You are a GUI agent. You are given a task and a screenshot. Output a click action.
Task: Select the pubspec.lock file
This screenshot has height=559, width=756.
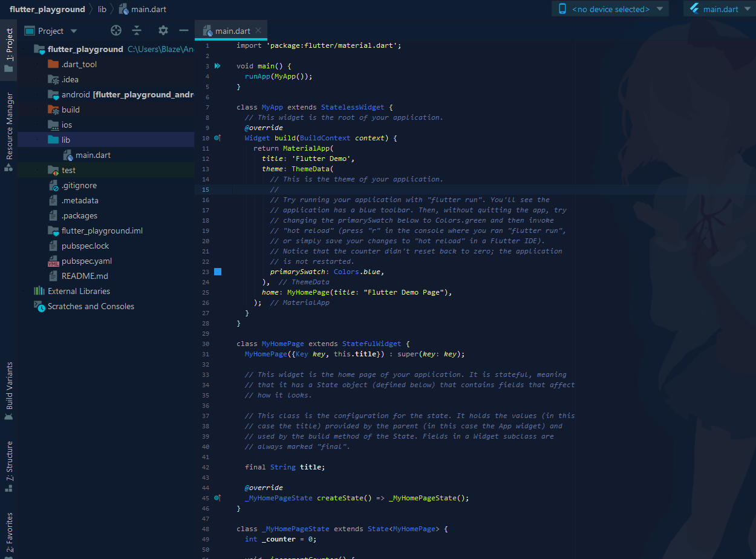[x=86, y=246]
